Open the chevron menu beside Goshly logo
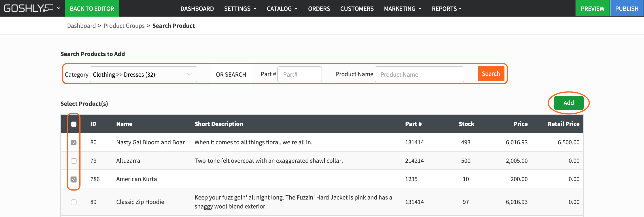The image size is (644, 217). point(59,8)
